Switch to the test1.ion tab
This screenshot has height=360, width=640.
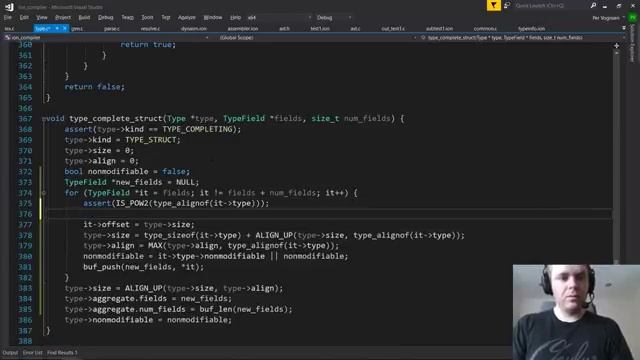coord(320,29)
